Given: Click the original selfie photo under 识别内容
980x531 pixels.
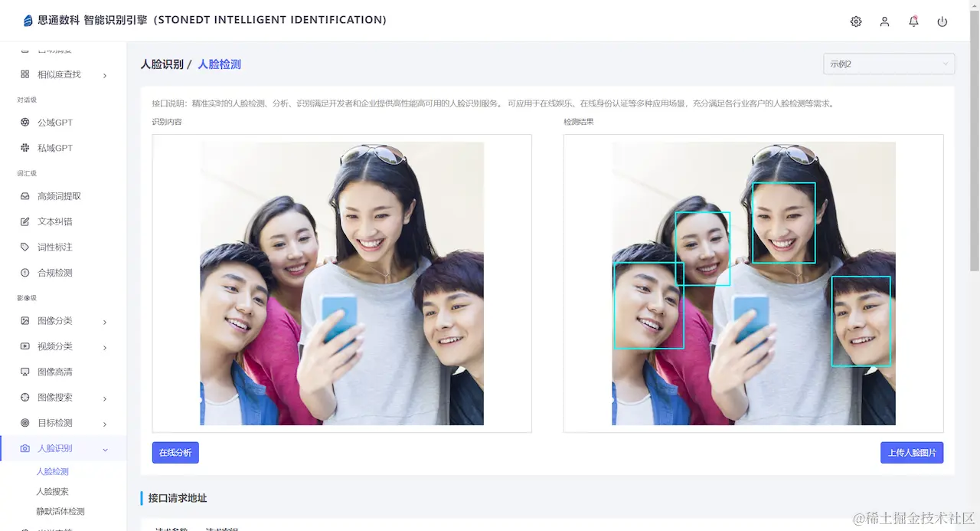Looking at the screenshot, I should 342,284.
